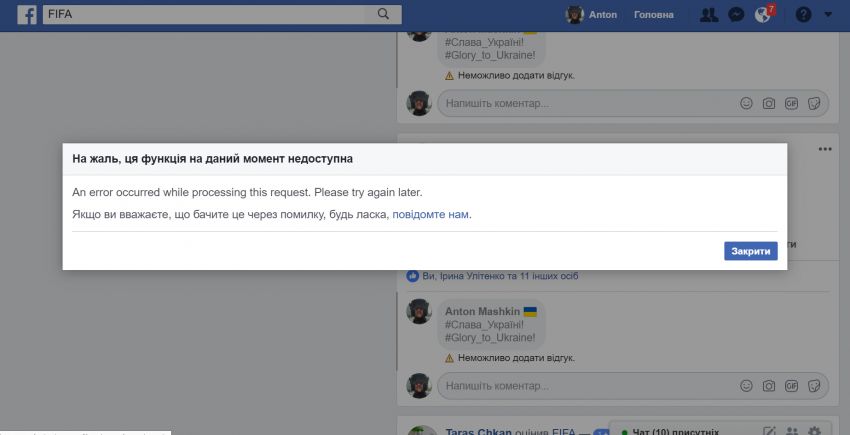The width and height of the screenshot is (850, 435).
Task: Add sticker in comment box beneath liked post
Action: click(x=814, y=386)
